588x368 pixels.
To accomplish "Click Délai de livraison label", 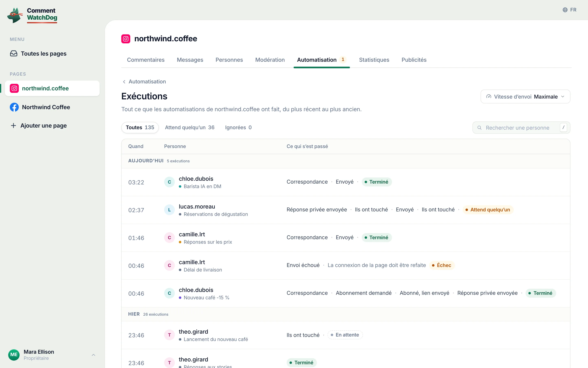I will point(203,270).
